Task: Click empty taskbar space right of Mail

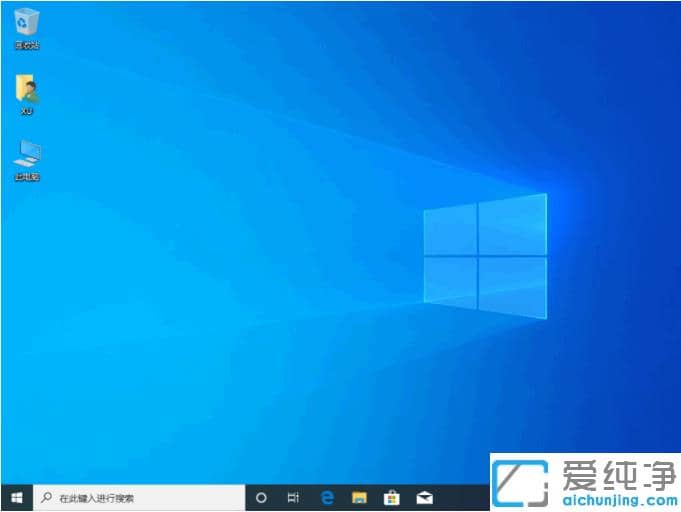Action: click(465, 498)
